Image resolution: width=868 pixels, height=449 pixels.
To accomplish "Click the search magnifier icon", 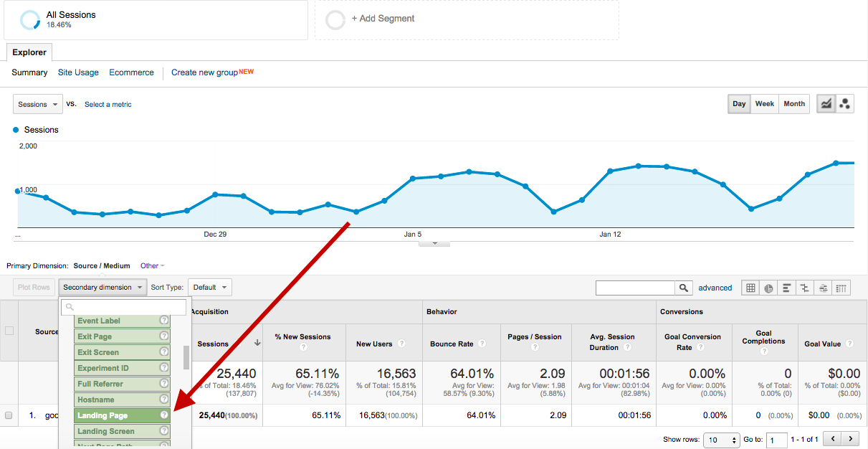I will [x=682, y=287].
